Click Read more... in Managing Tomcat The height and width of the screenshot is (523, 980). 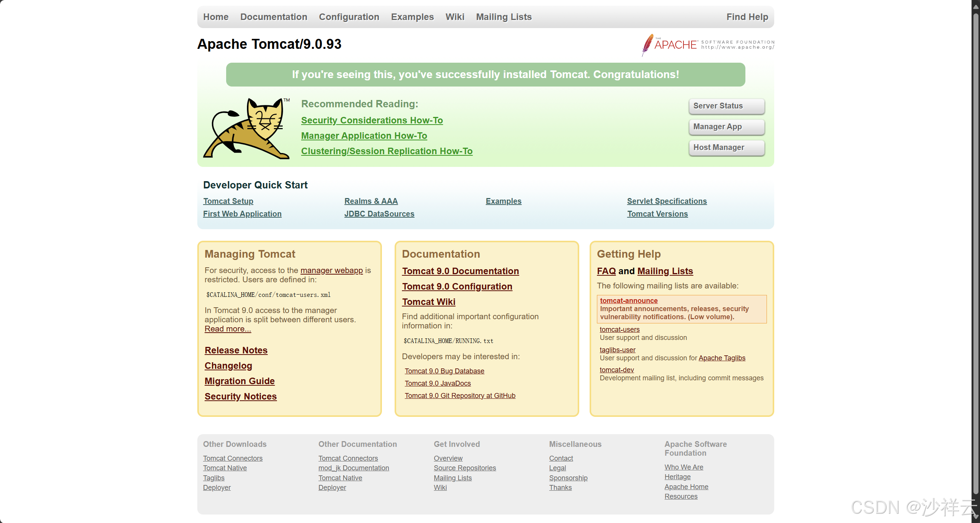coord(228,329)
